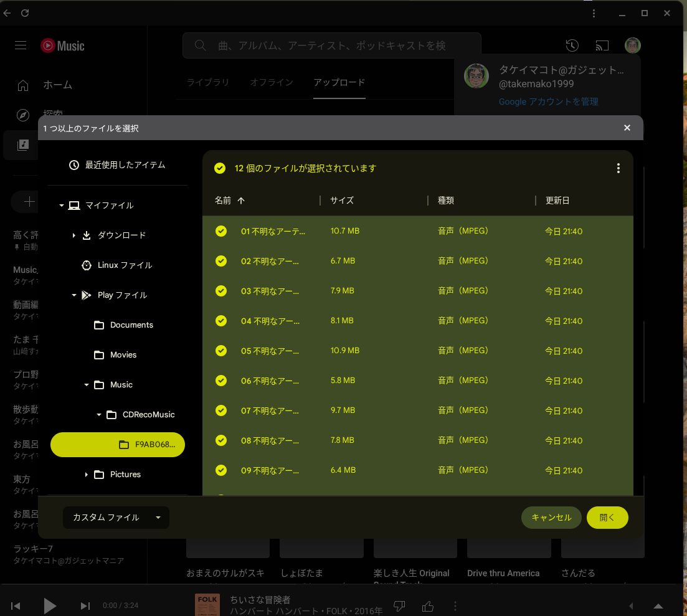Open file dialog three-dot options menu
The width and height of the screenshot is (687, 616).
point(618,168)
